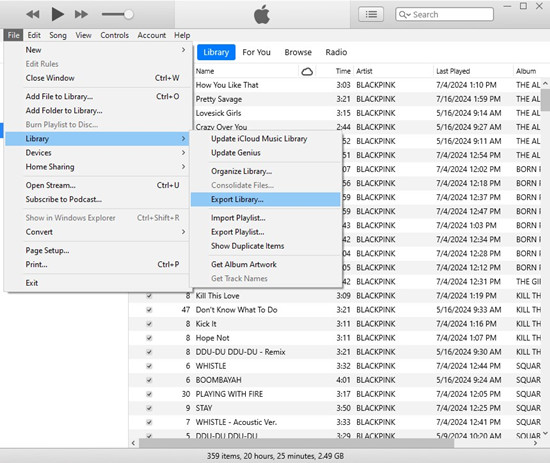This screenshot has height=463, width=550.
Task: Uncheck the PLAYING WITH FIRE checkbox
Action: [x=149, y=394]
